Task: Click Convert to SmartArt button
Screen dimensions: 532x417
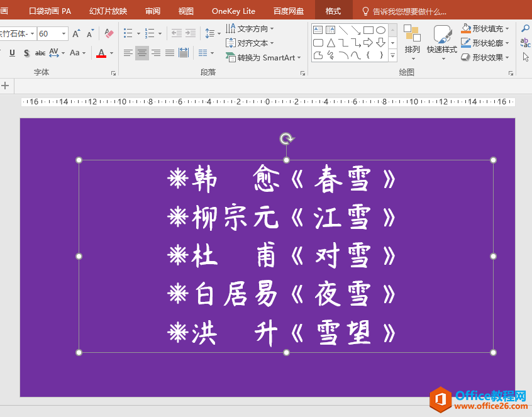Action: coord(264,57)
